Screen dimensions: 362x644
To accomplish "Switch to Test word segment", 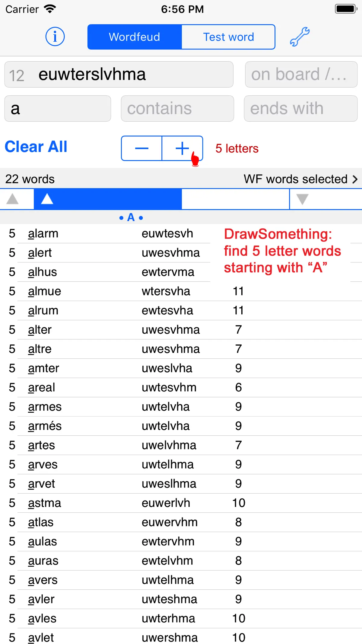I will tap(228, 37).
